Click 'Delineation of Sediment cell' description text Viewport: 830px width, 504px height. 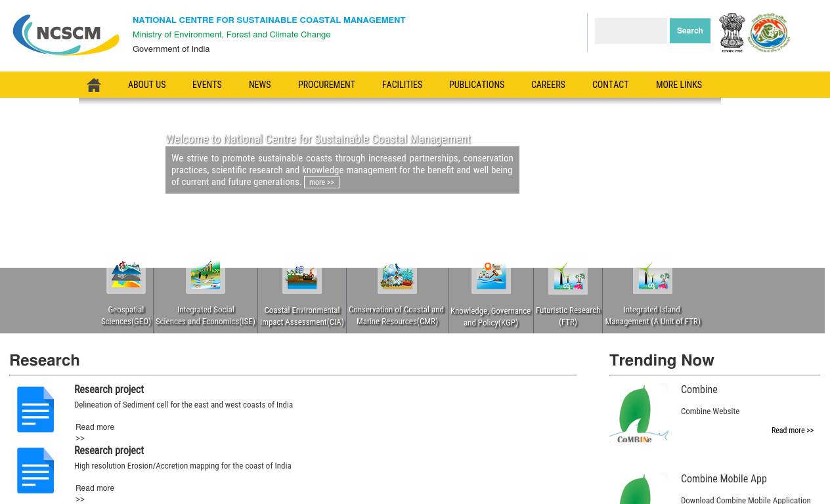(x=184, y=405)
